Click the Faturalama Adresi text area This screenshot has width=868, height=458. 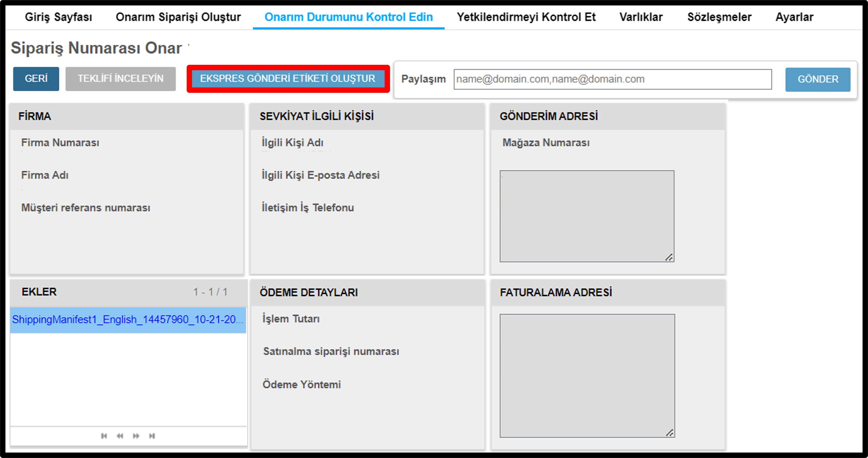(587, 376)
